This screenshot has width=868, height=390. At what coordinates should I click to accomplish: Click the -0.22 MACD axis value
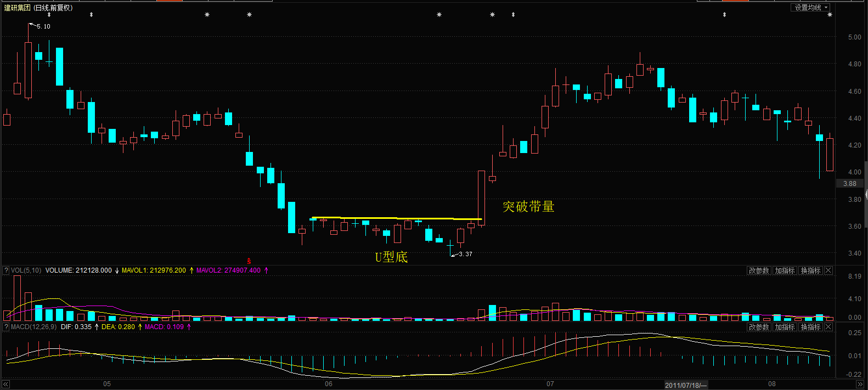pyautogui.click(x=854, y=375)
